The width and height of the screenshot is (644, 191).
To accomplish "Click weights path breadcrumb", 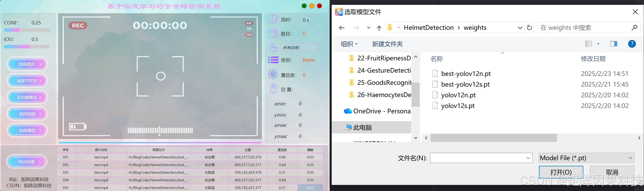I will coord(475,28).
